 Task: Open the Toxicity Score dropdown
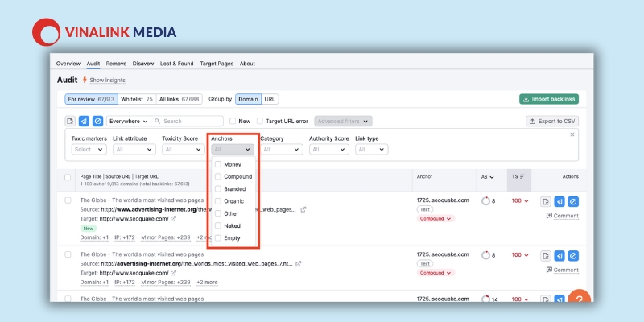pos(184,150)
